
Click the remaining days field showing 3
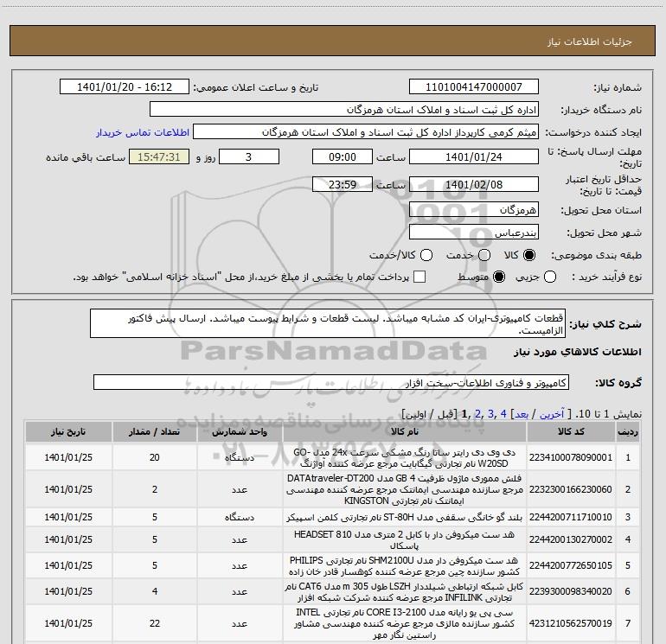[249, 156]
